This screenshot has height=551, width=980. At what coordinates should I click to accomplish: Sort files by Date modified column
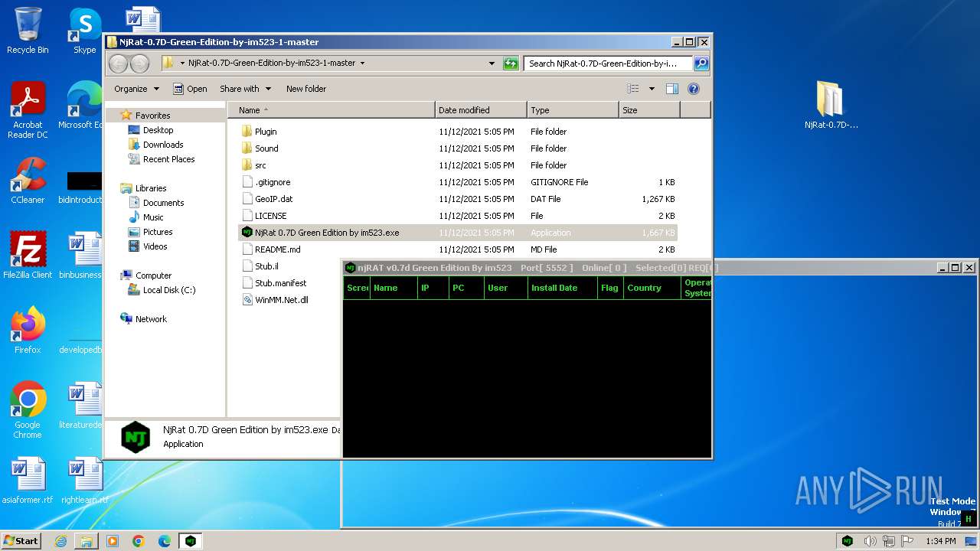481,110
